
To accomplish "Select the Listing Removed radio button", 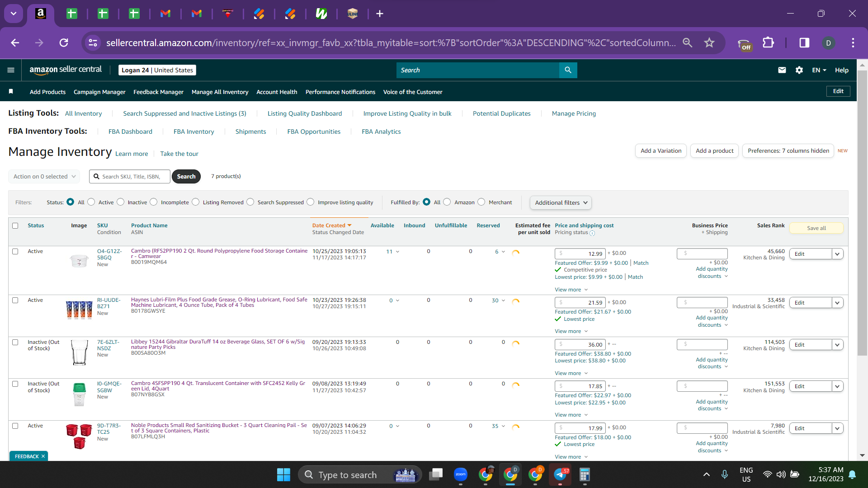I will click(196, 202).
